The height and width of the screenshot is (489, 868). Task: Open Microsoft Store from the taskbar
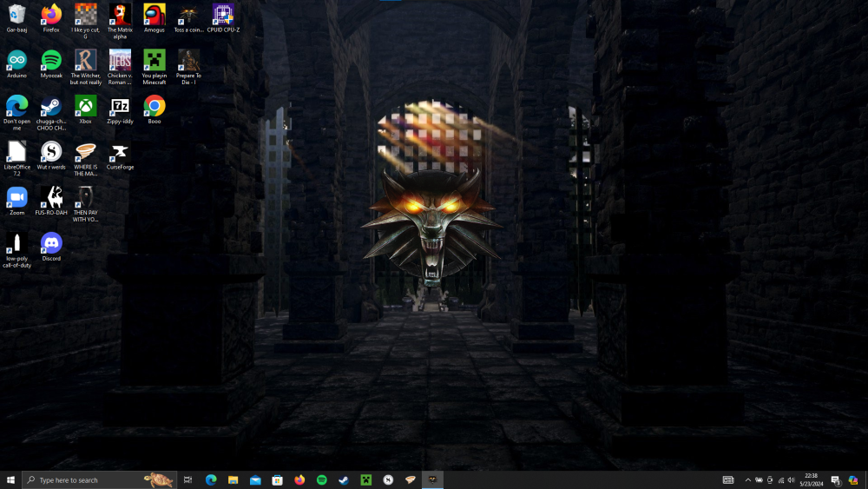[278, 479]
